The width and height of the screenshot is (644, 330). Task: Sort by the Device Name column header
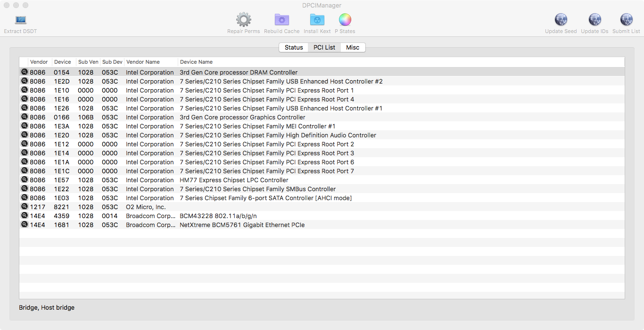(x=401, y=62)
